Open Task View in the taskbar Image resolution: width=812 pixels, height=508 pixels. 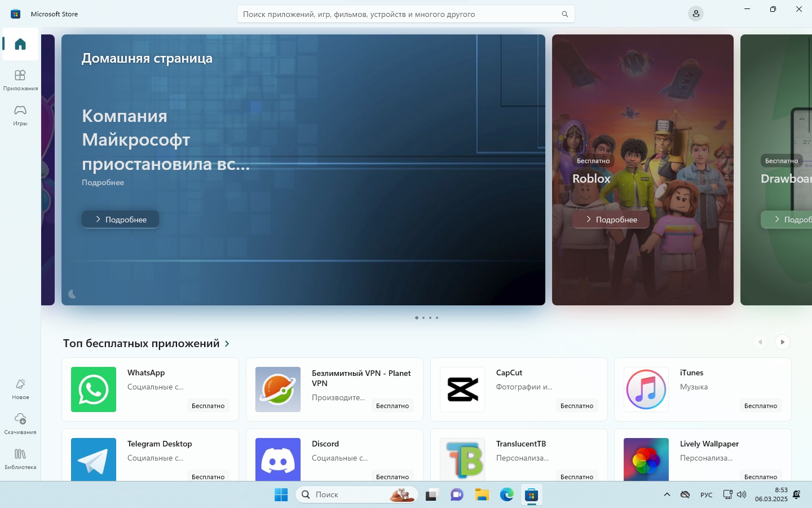point(432,495)
